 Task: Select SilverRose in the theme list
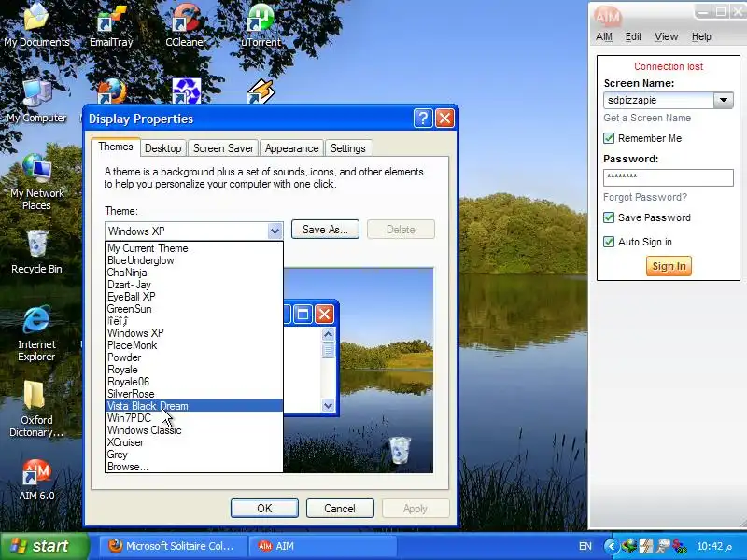click(x=194, y=394)
